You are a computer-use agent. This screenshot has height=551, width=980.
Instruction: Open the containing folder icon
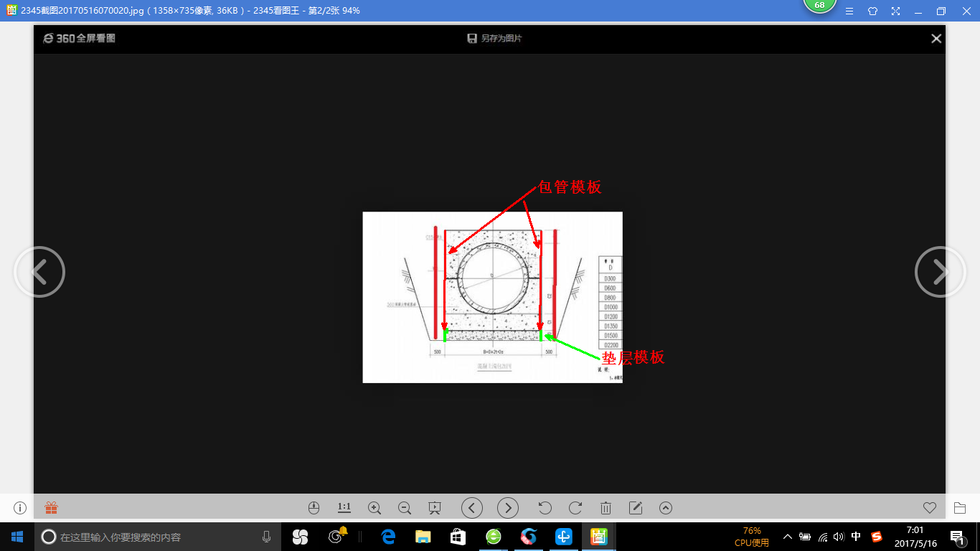click(960, 508)
